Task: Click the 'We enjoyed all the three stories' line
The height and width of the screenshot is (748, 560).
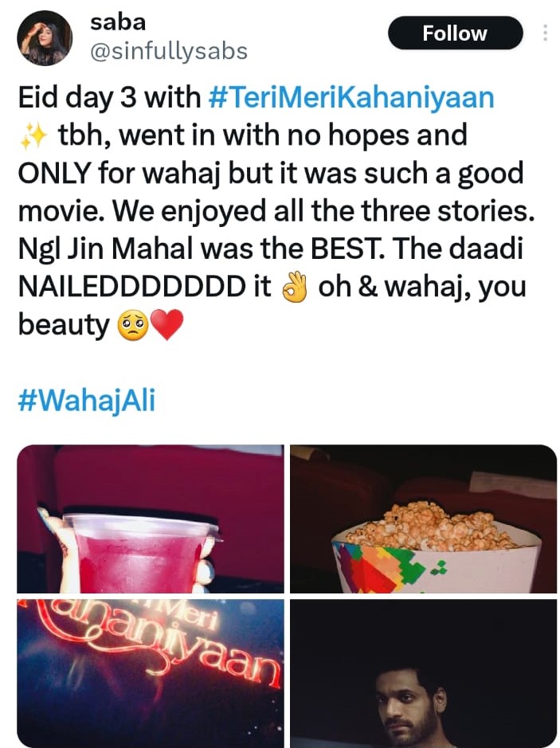Action: [x=324, y=211]
